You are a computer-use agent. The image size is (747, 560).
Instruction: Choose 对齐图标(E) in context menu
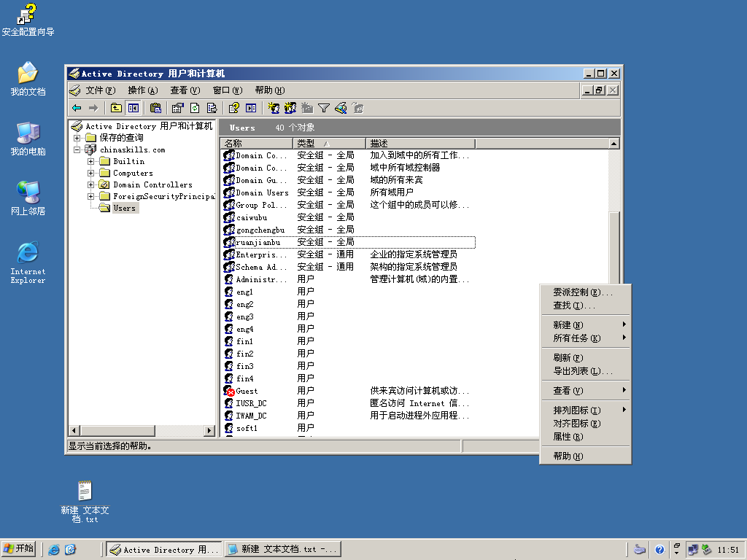(x=586, y=424)
